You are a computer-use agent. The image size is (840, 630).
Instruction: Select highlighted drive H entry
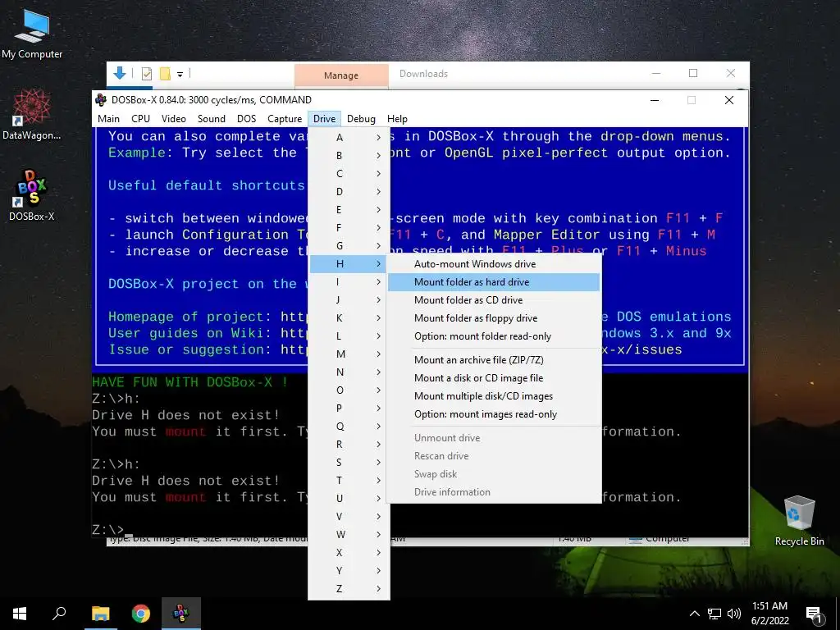point(349,263)
